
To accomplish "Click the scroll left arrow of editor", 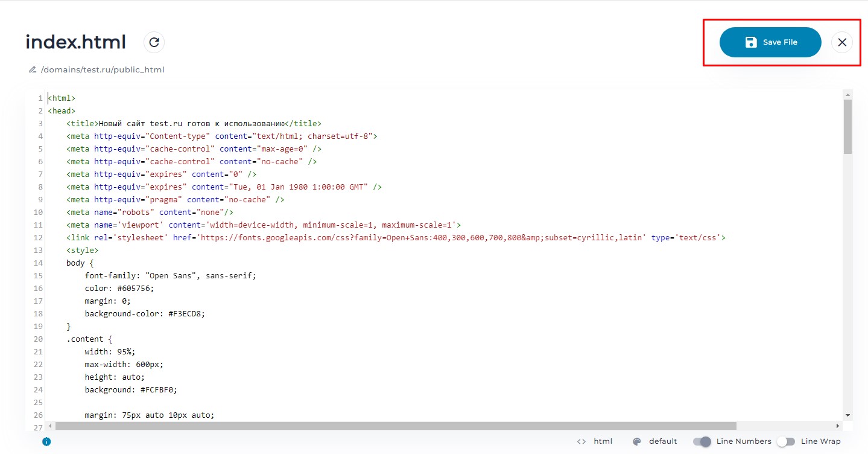I will pos(50,426).
